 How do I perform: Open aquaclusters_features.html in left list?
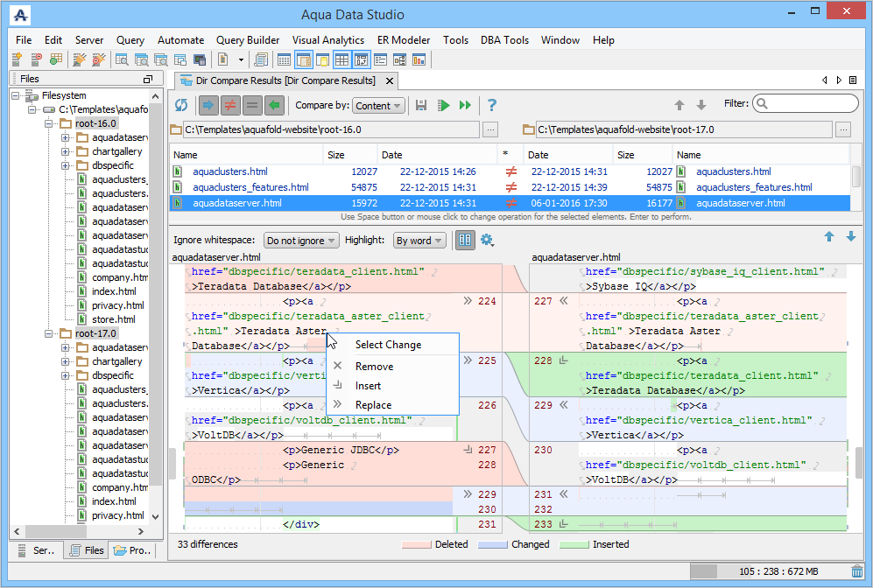tap(250, 187)
